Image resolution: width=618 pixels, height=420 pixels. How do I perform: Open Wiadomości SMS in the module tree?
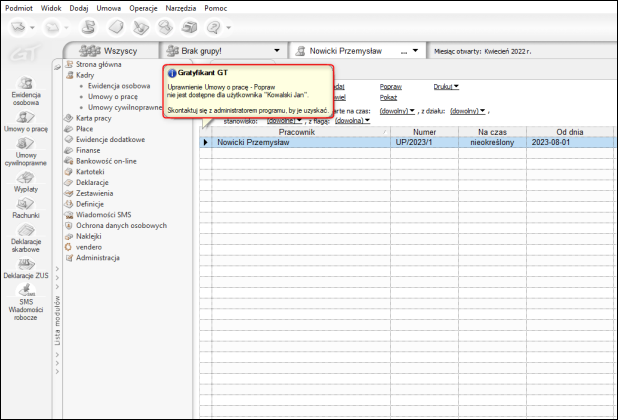point(103,215)
